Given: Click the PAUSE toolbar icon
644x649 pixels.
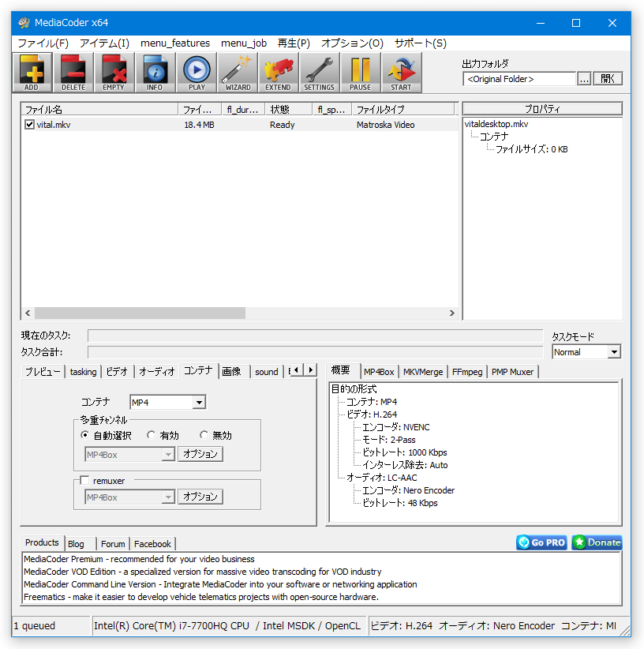Looking at the screenshot, I should click(360, 72).
